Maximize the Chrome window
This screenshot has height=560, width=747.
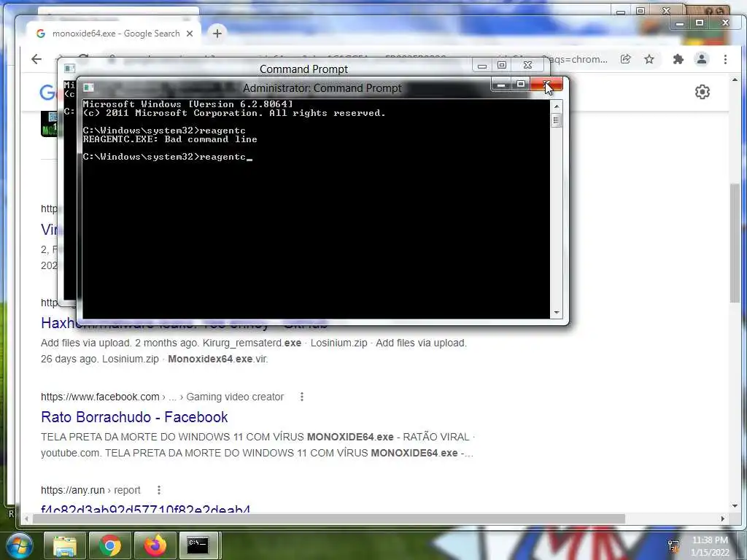click(700, 23)
